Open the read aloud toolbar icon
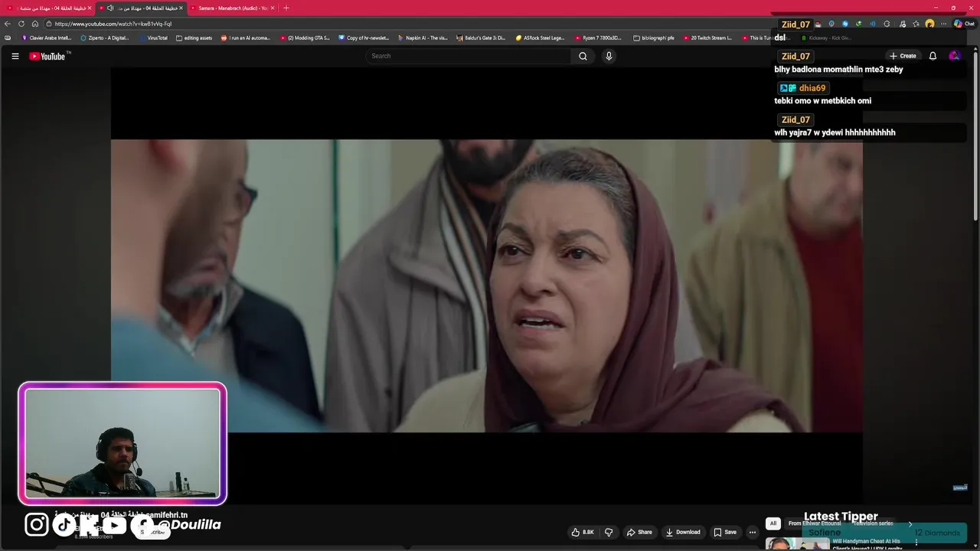Screen dimensions: 980x551 pos(873,24)
